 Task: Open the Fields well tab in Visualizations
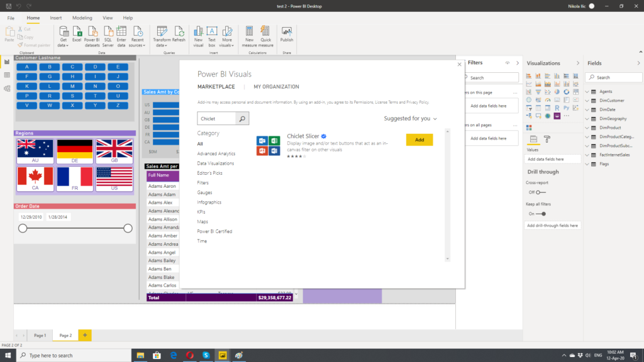(533, 140)
